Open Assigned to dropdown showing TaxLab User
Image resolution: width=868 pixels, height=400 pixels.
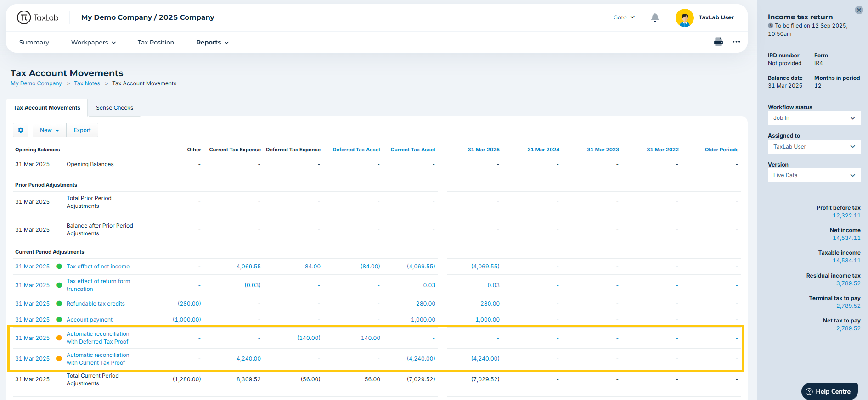[814, 147]
